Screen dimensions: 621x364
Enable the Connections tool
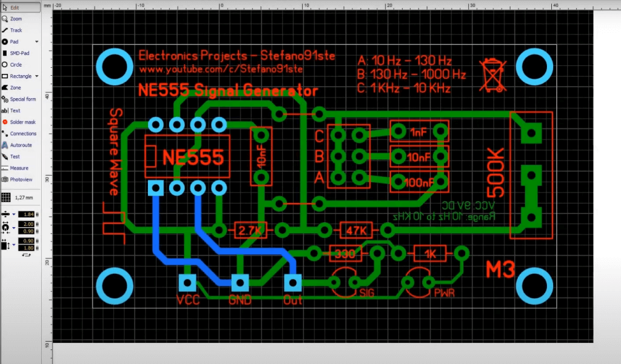[22, 134]
